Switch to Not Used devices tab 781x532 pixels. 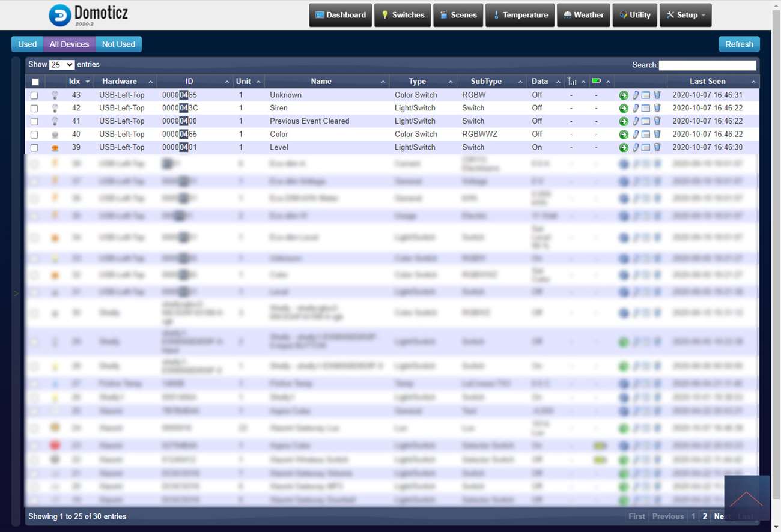coord(118,44)
